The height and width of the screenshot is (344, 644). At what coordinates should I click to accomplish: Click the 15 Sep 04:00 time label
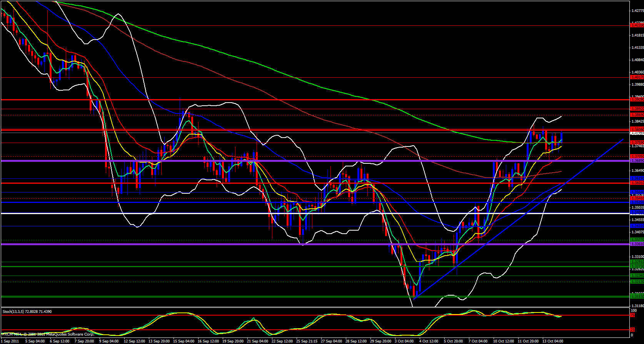(x=184, y=341)
